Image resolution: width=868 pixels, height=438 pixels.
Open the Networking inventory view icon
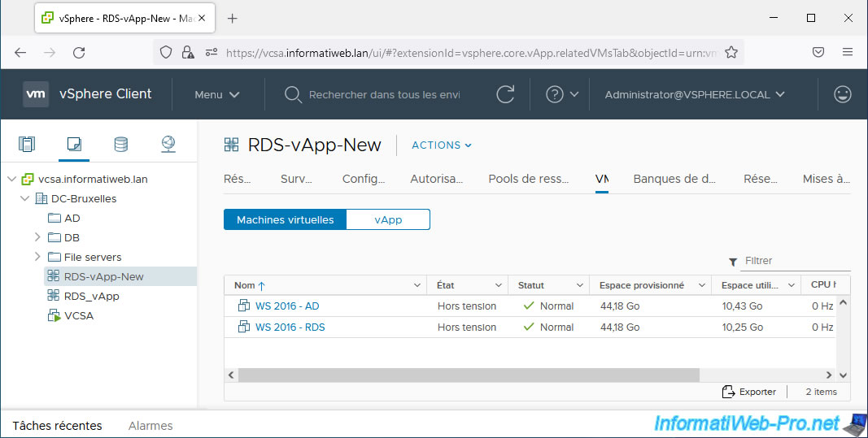(168, 144)
